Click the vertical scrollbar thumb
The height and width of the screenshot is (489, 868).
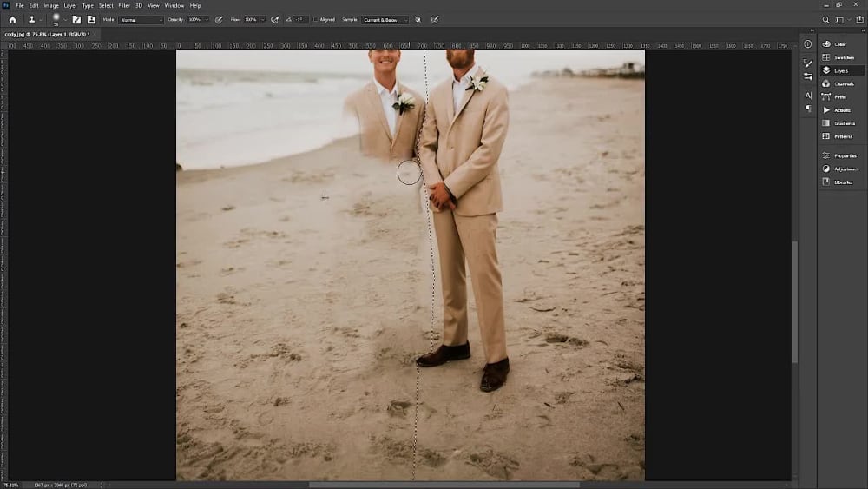(795, 301)
